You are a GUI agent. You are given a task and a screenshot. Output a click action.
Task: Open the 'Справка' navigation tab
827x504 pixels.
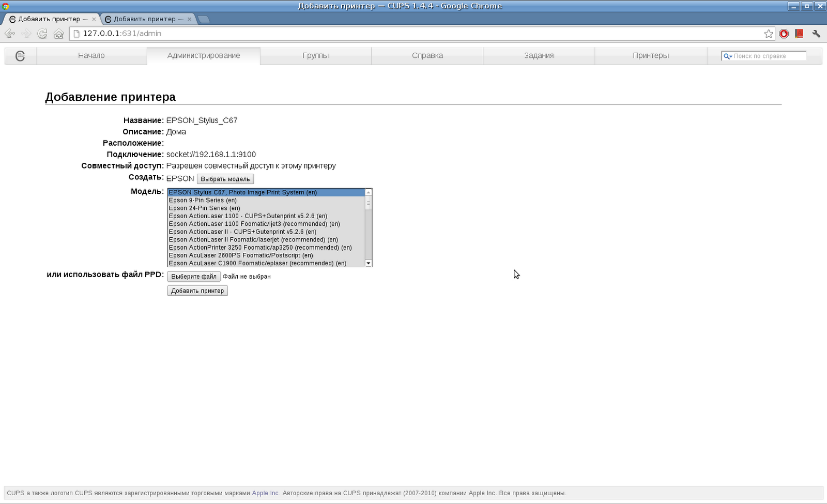427,56
